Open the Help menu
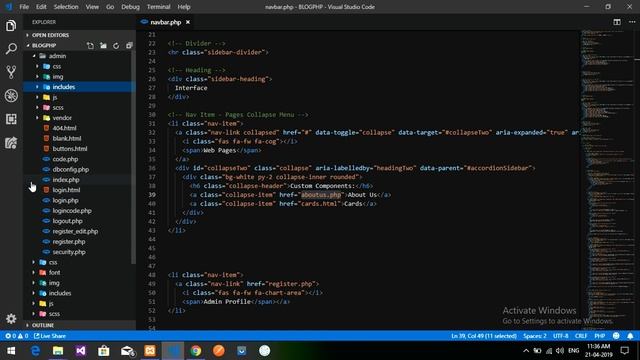The width and height of the screenshot is (640, 360). 184,7
